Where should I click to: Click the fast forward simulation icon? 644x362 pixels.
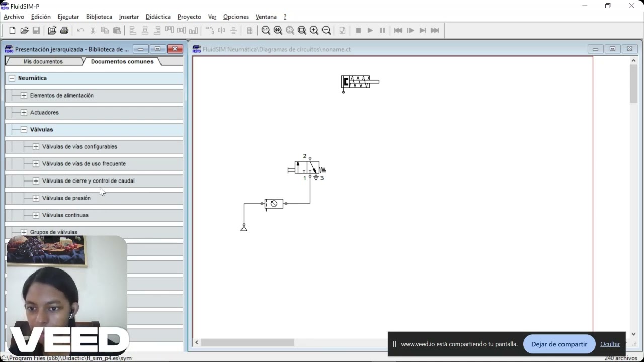435,30
